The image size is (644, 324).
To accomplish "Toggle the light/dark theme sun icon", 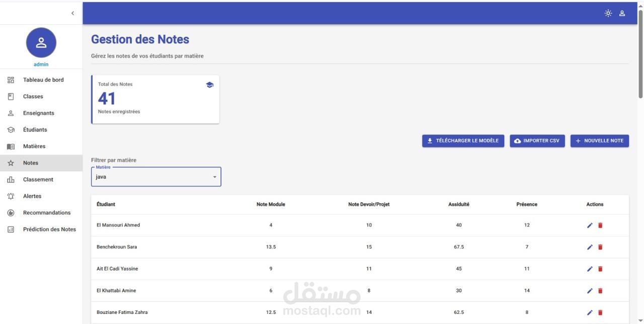I will click(x=608, y=14).
